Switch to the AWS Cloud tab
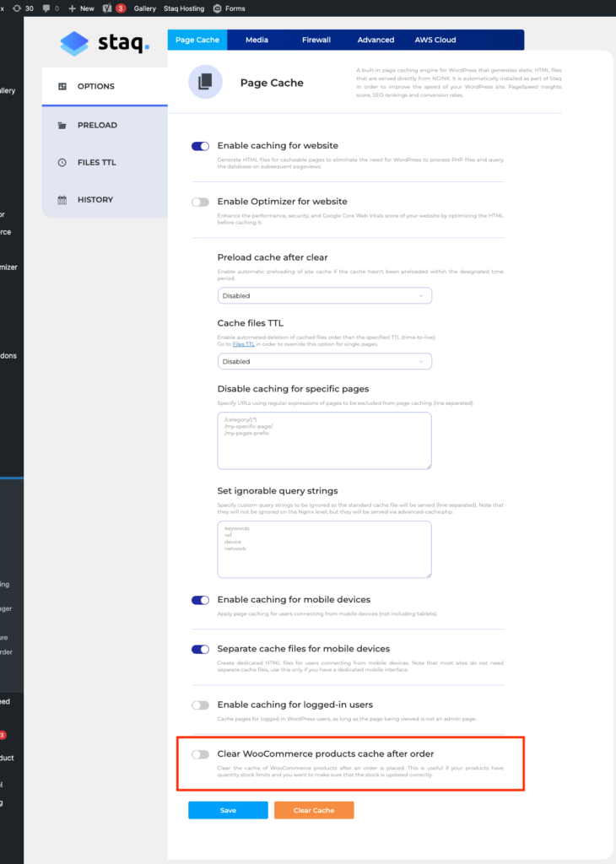The image size is (616, 864). pos(435,39)
